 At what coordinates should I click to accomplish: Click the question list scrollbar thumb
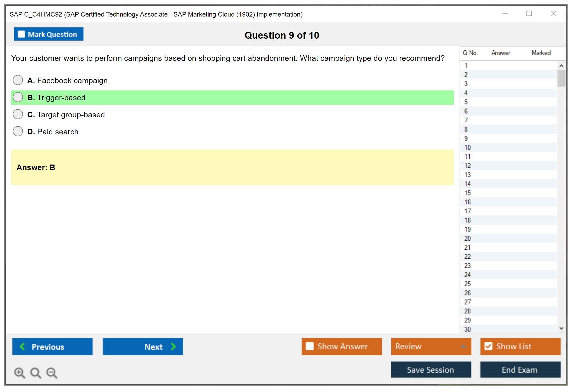pos(561,78)
